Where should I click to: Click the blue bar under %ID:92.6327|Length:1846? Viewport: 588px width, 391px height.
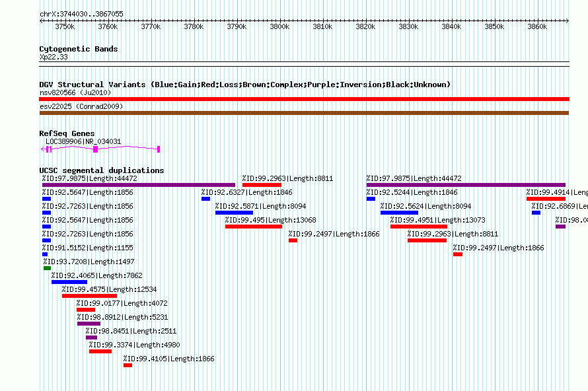click(x=205, y=199)
